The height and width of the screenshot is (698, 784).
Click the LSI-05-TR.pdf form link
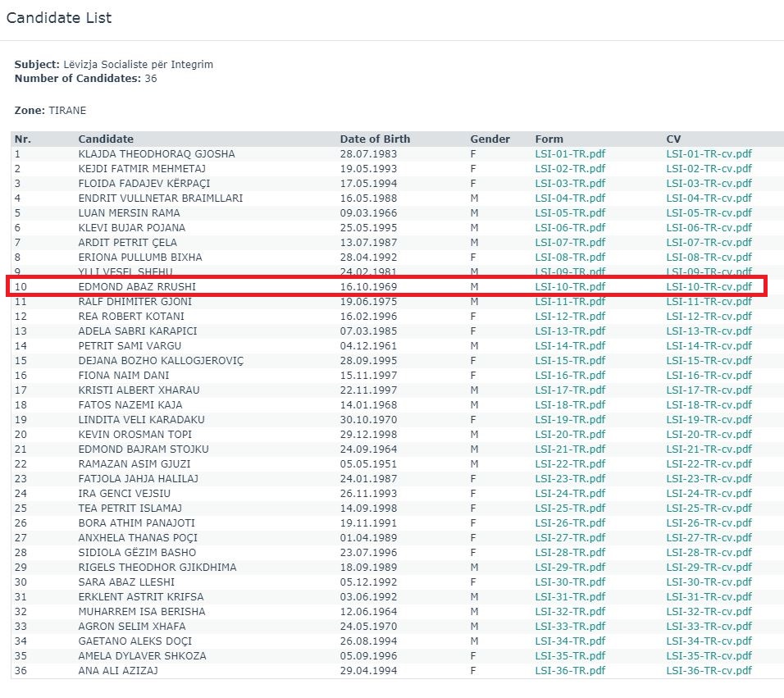[x=570, y=213]
